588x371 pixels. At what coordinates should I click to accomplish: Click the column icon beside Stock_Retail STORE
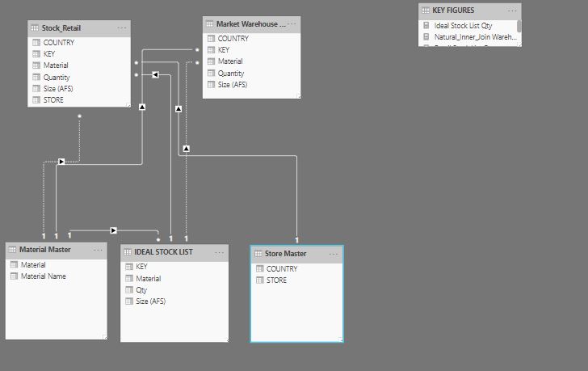pyautogui.click(x=36, y=99)
